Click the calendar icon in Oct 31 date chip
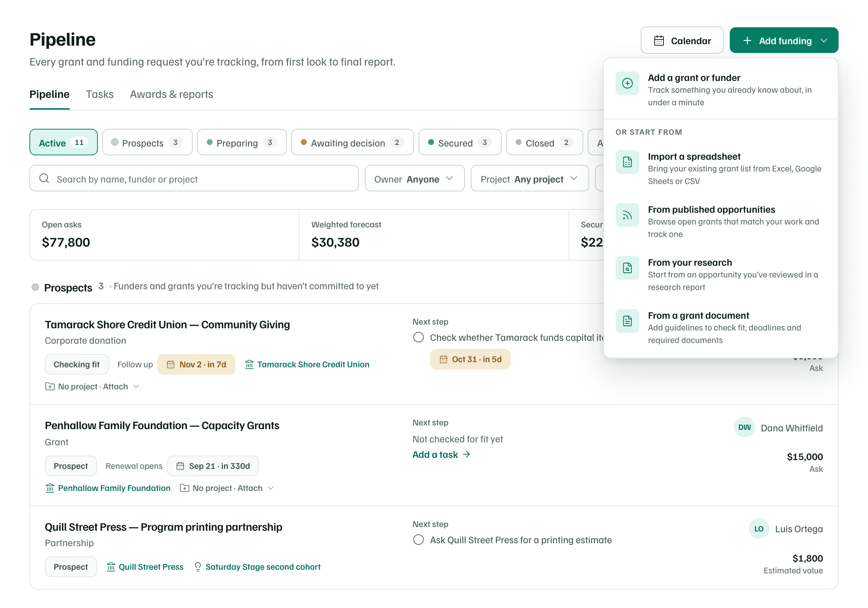This screenshot has height=608, width=868. [444, 360]
